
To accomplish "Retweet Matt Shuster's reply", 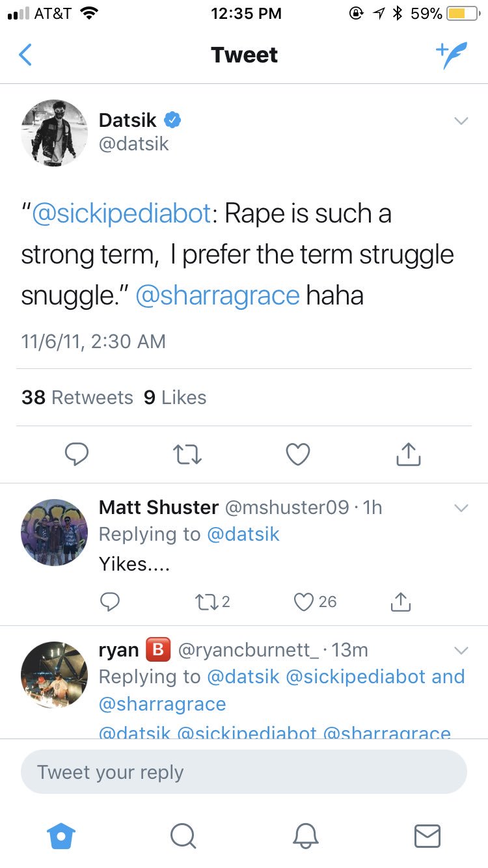I will click(208, 602).
